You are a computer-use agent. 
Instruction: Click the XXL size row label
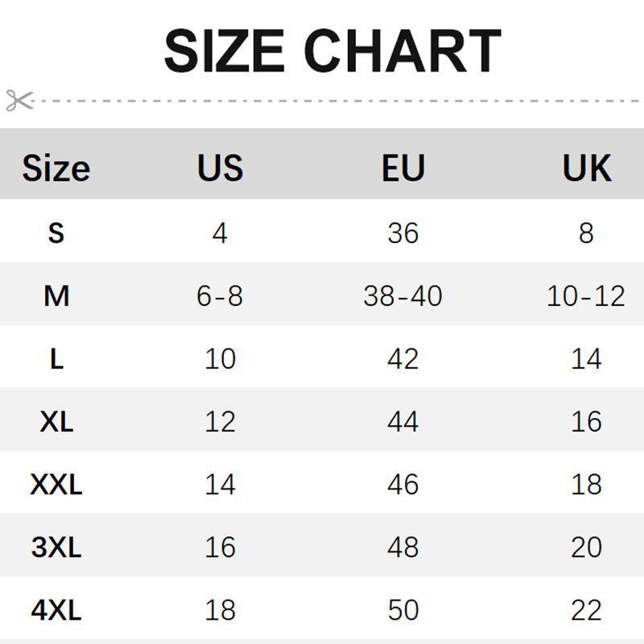click(56, 485)
